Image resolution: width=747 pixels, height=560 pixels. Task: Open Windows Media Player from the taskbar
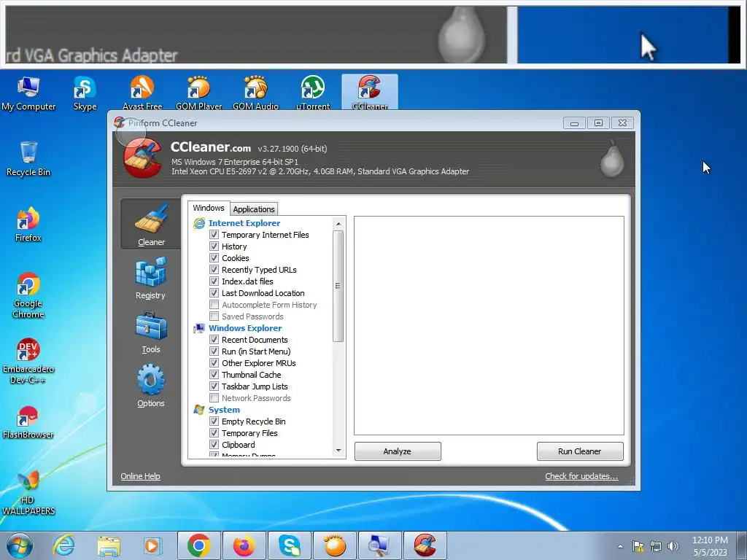153,545
